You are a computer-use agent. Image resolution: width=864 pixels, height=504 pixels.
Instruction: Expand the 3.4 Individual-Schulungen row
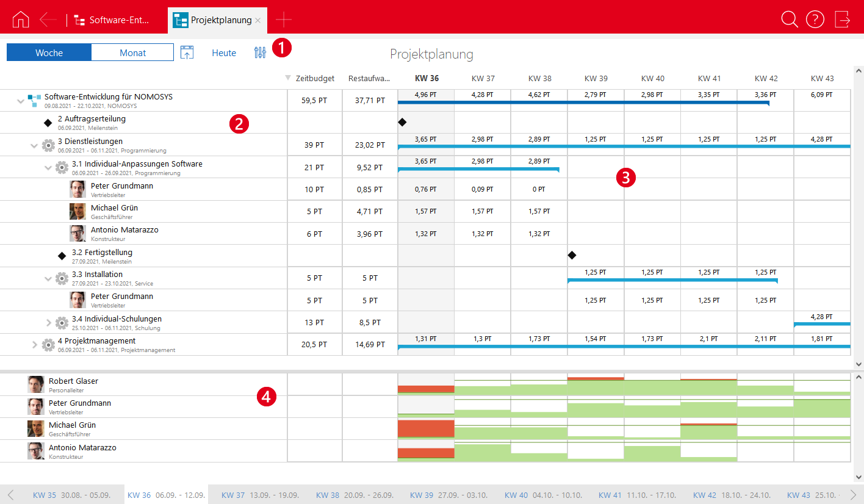click(49, 323)
